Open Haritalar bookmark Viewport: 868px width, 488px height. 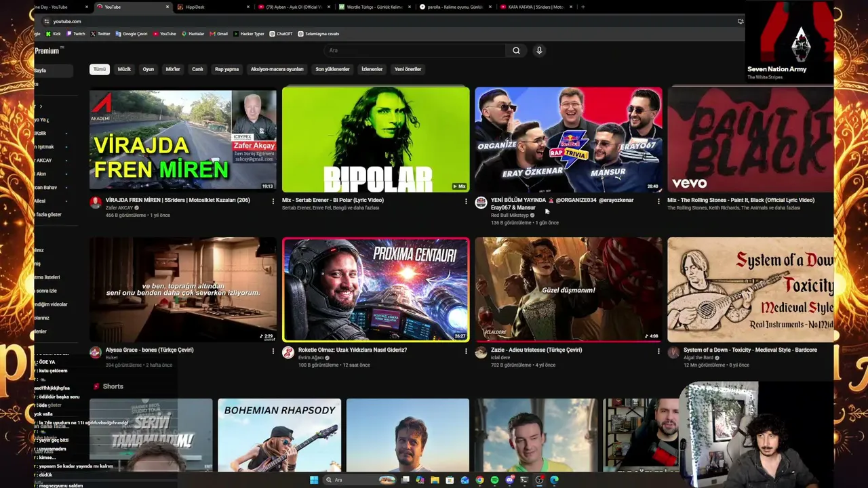(193, 34)
